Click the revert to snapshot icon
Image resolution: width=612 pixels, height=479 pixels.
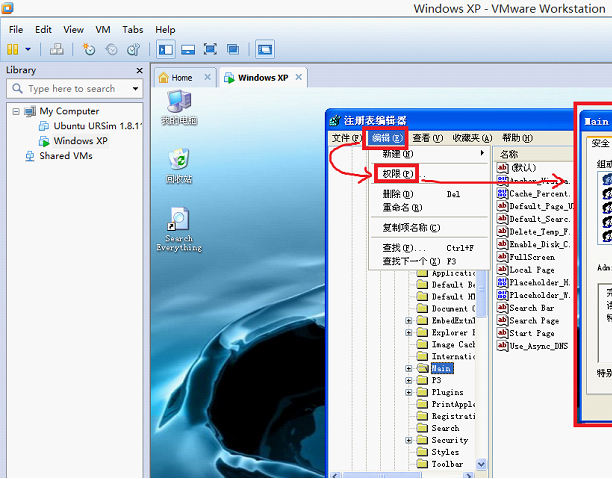111,49
